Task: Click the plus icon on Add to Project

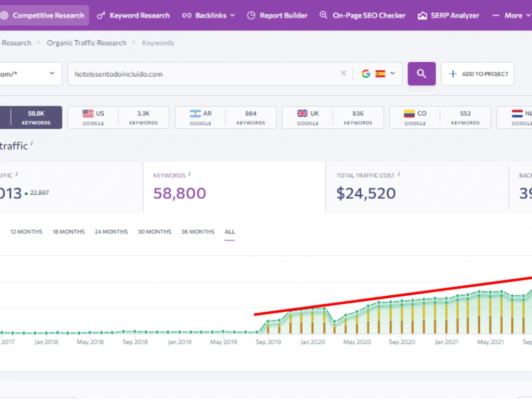Action: click(453, 73)
